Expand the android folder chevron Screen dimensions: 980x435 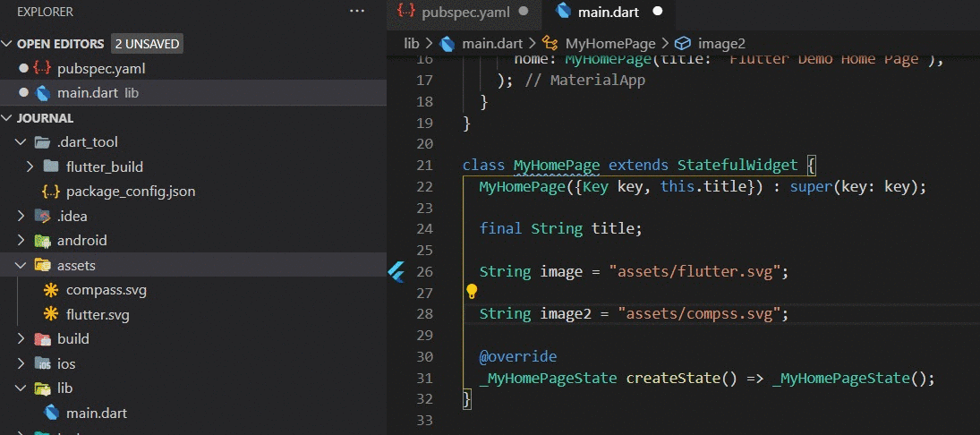click(x=21, y=241)
